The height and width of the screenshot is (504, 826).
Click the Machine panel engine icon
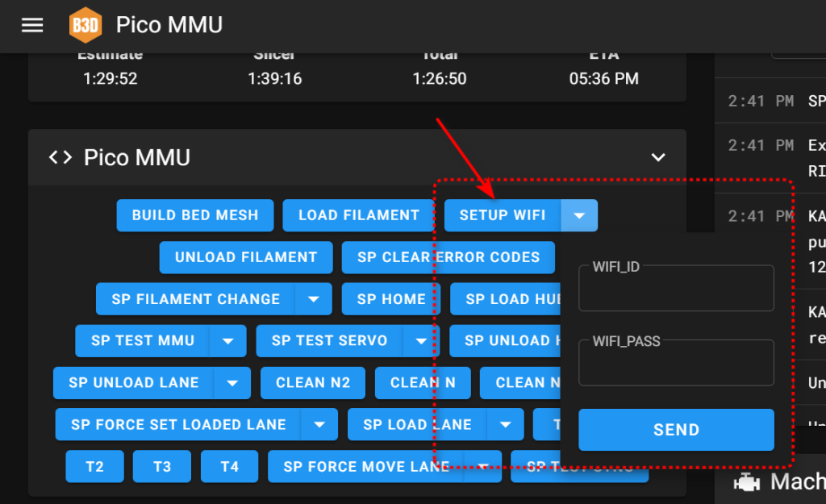pyautogui.click(x=746, y=482)
